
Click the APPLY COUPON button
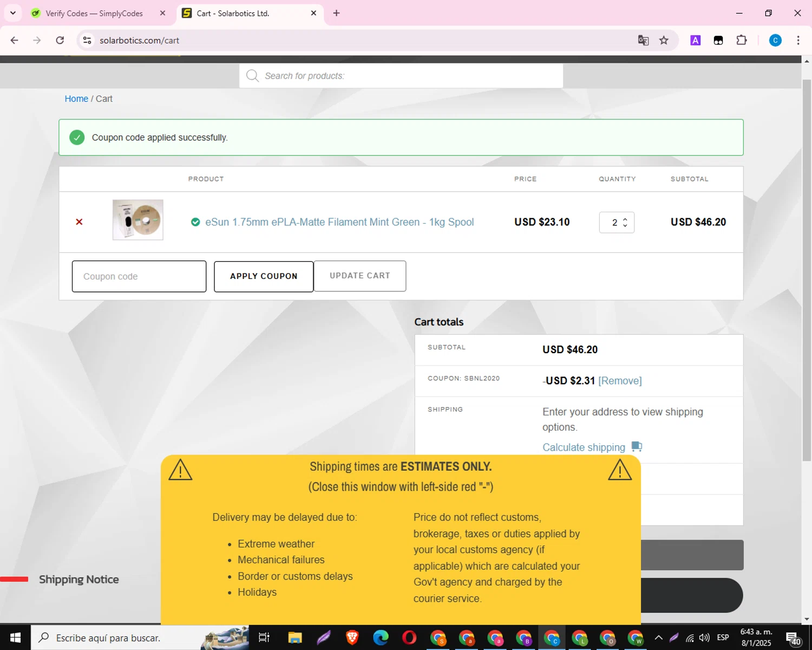[x=264, y=276]
